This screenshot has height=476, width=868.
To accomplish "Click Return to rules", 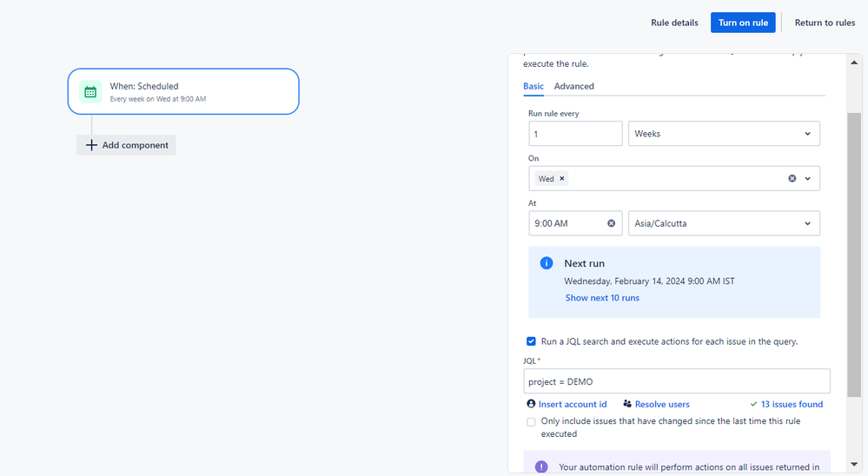I will coord(825,23).
